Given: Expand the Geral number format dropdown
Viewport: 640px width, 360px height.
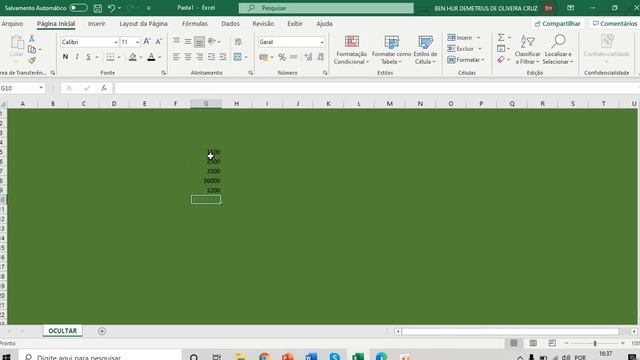Looking at the screenshot, I should click(x=322, y=42).
